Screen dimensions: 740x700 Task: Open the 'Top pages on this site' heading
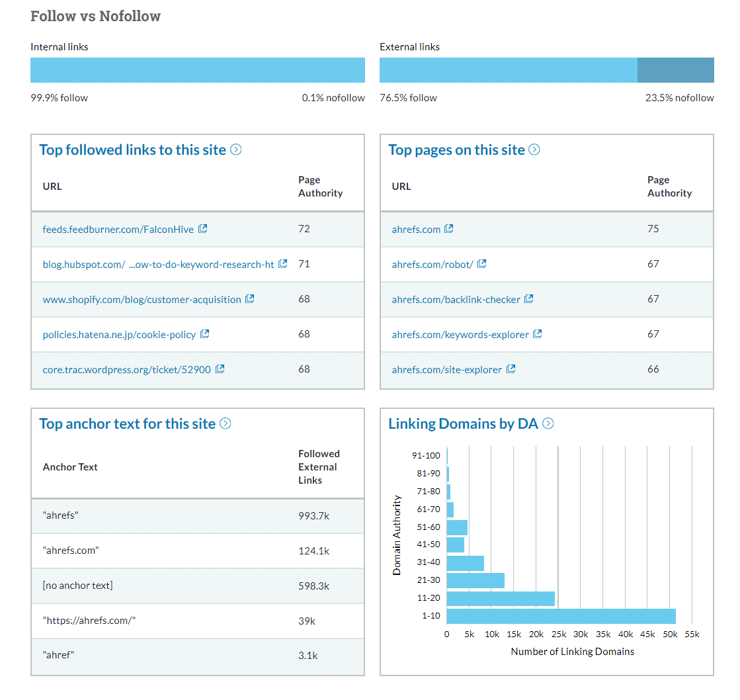(x=456, y=150)
